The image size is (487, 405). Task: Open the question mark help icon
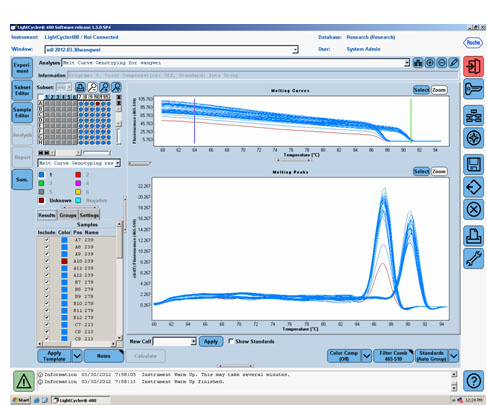[x=473, y=381]
